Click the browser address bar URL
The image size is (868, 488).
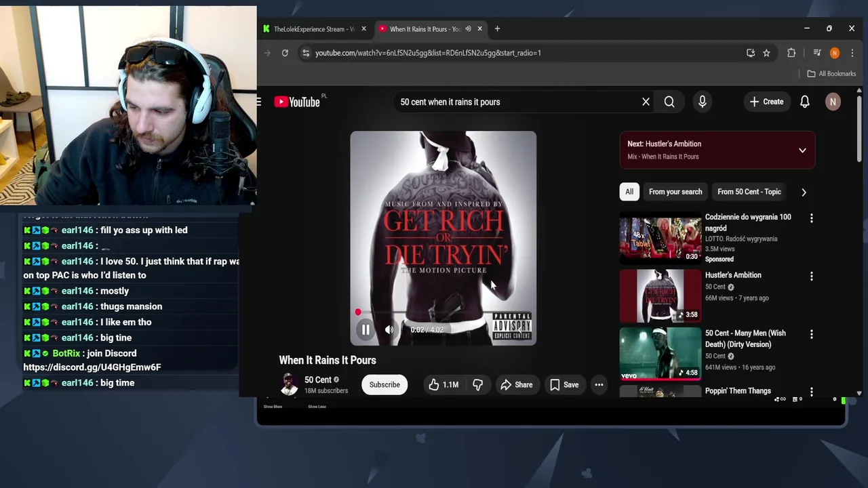(x=428, y=53)
